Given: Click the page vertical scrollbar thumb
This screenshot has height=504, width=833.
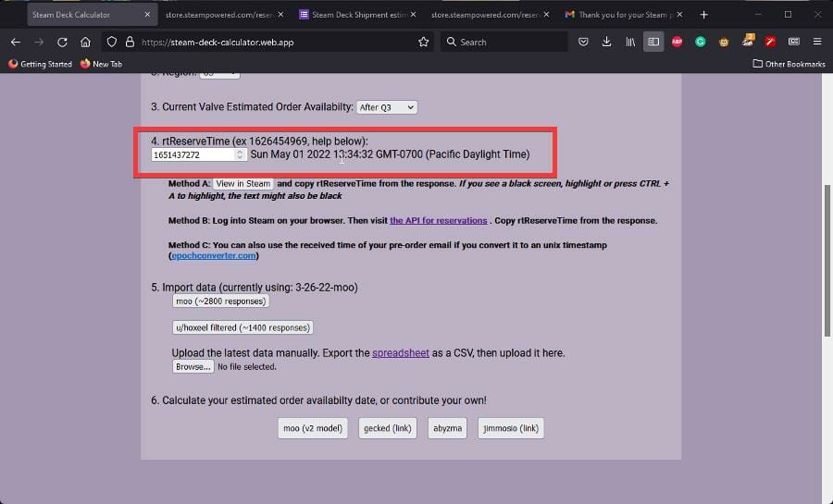Looking at the screenshot, I should tap(827, 260).
